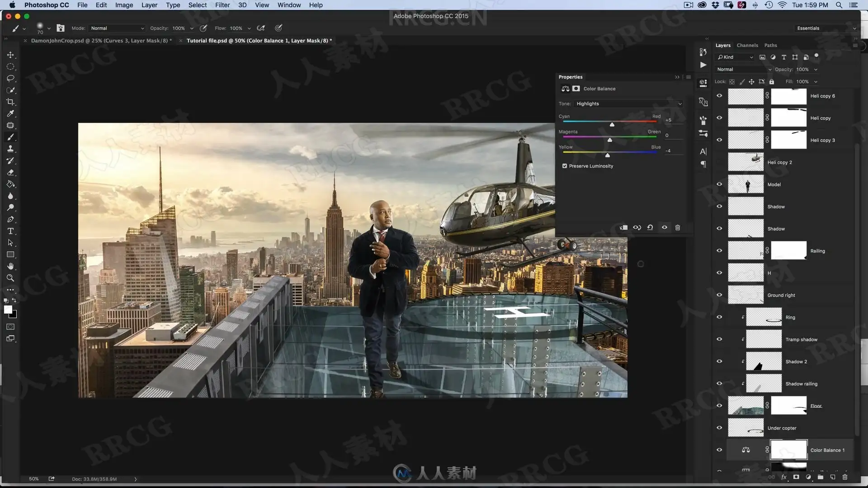
Task: Delete the adjustment layer in Properties panel
Action: click(677, 228)
